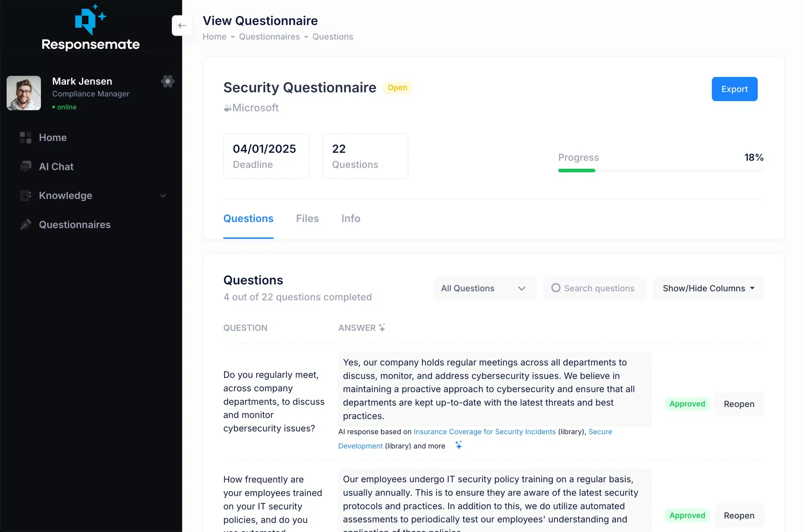Screen dimensions: 805x532
Task: Open the Show/Hide Columns dropdown
Action: coord(708,288)
